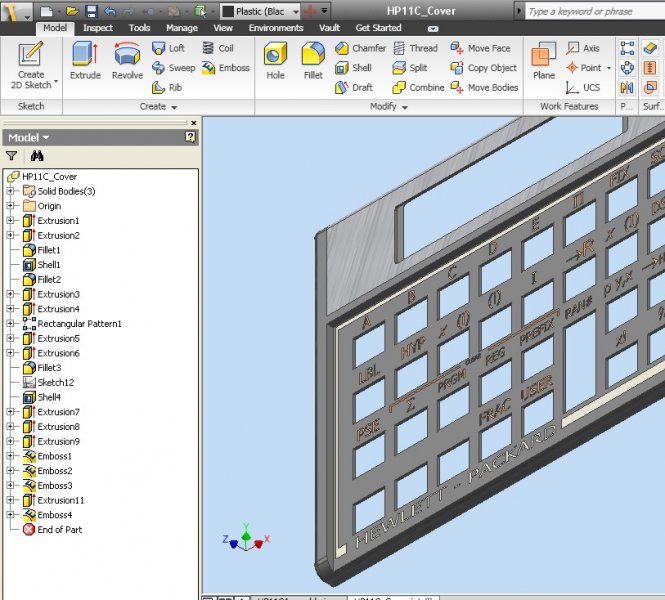
Task: Pick the Draft tool
Action: 354,87
